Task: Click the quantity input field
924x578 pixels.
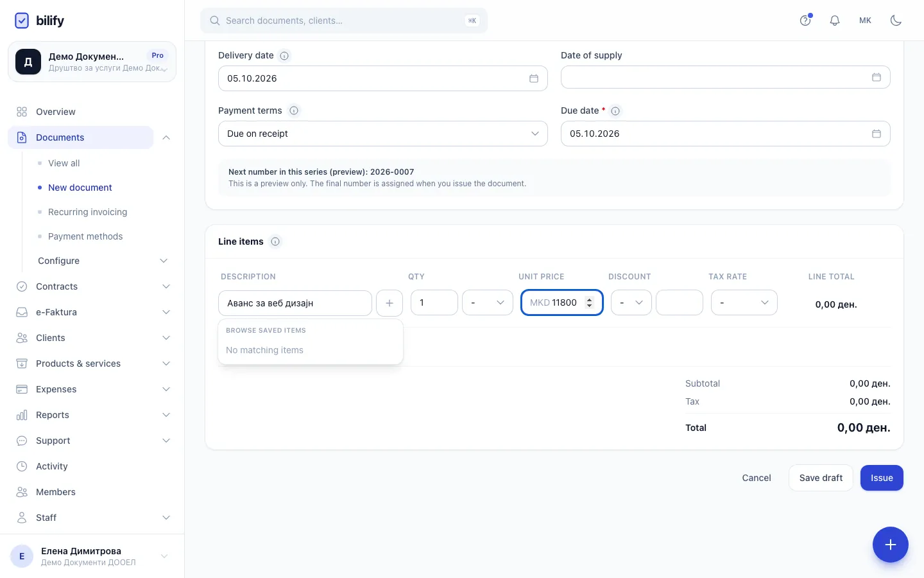Action: pyautogui.click(x=434, y=302)
